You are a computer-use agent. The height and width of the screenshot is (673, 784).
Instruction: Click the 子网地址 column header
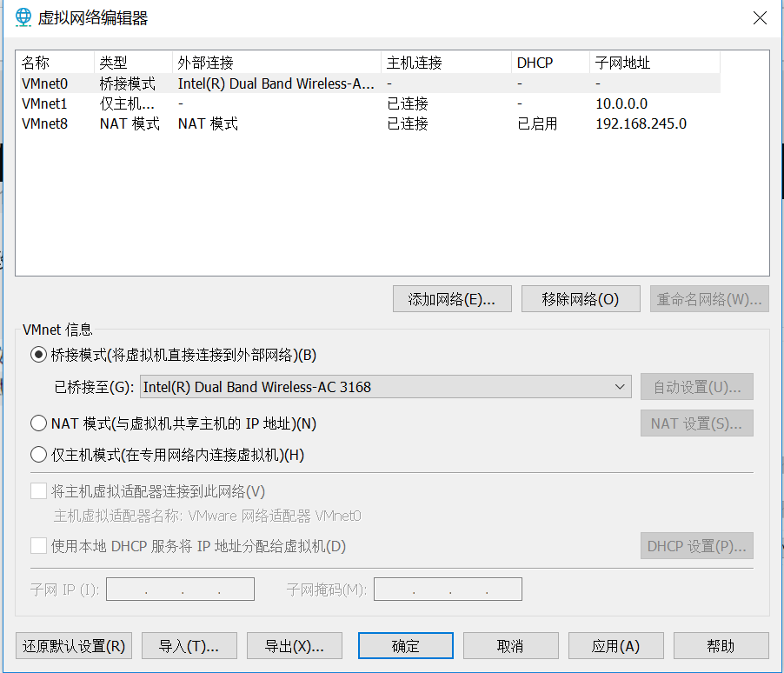point(655,63)
